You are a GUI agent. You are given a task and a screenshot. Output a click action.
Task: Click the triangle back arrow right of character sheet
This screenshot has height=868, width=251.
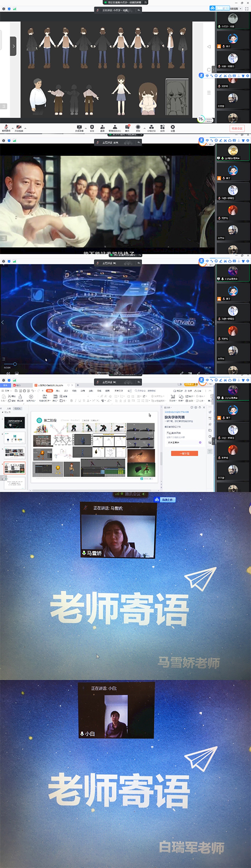[209, 46]
